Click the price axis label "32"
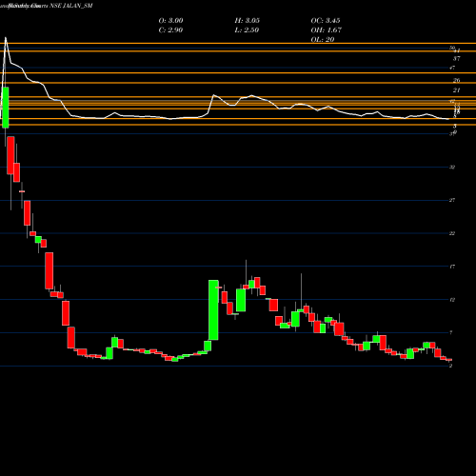Image resolution: width=476 pixels, height=476 pixels. pyautogui.click(x=452, y=167)
